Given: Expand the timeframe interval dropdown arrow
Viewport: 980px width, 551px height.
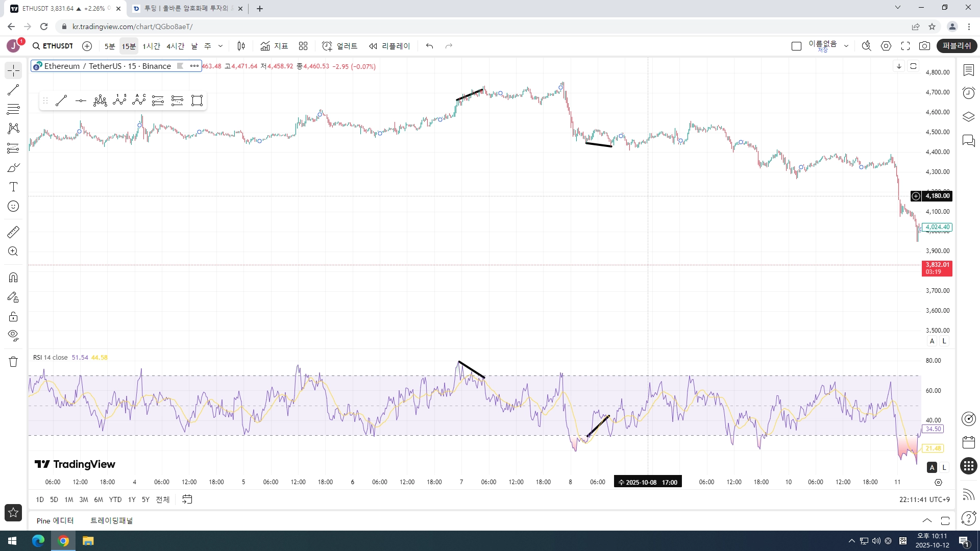Looking at the screenshot, I should click(x=220, y=46).
